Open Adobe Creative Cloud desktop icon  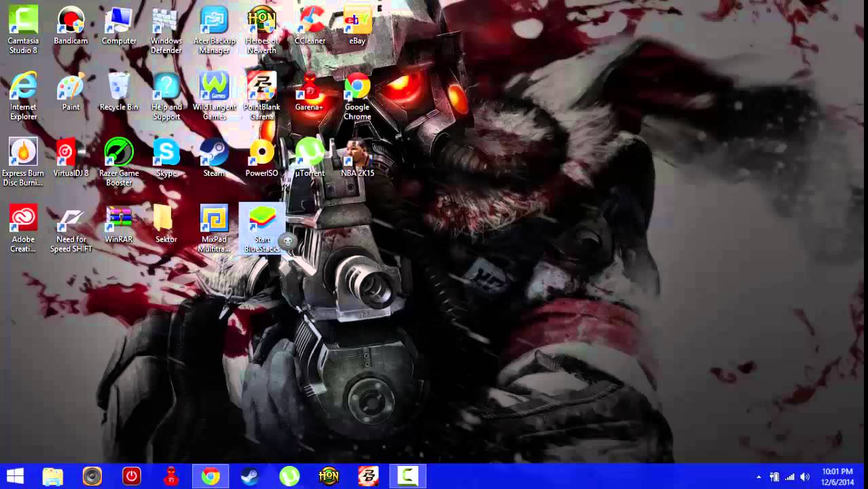[x=23, y=228]
